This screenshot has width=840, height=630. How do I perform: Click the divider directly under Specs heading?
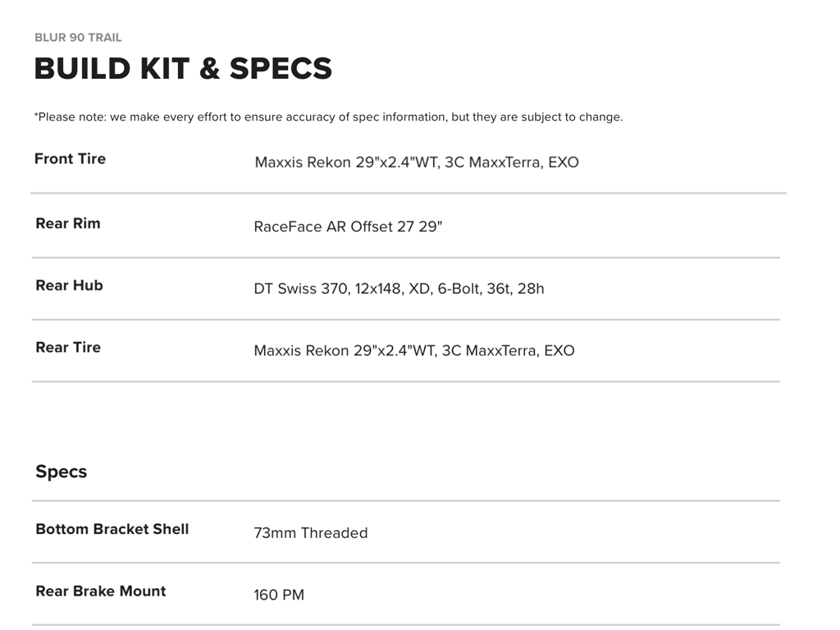(x=406, y=500)
